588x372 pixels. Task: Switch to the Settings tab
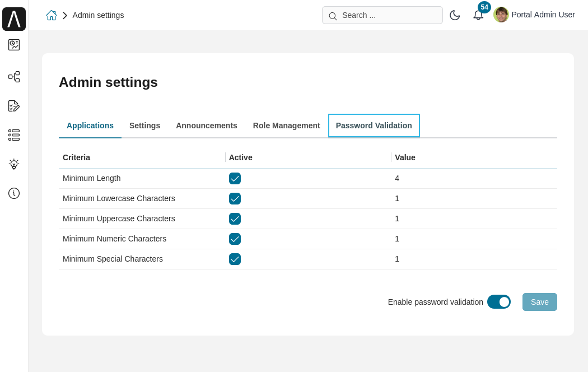144,125
